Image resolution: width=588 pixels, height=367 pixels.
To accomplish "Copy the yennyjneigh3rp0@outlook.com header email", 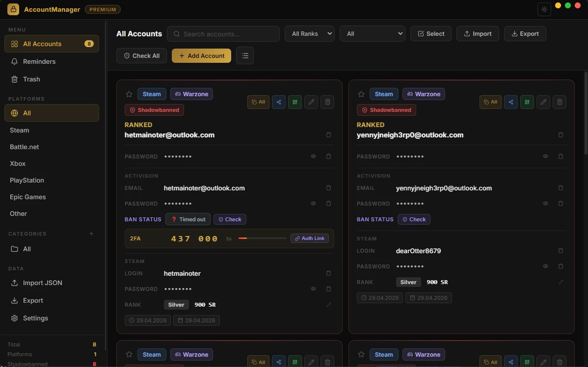I will tap(561, 135).
